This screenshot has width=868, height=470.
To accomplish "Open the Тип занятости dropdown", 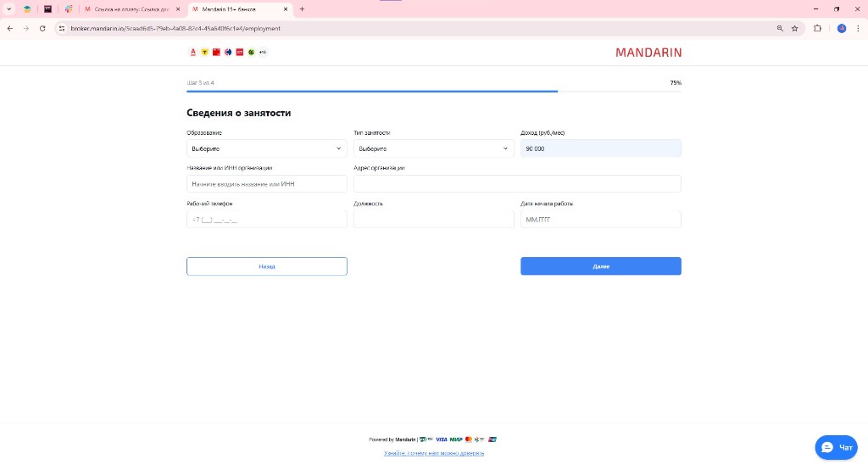I will coord(433,148).
